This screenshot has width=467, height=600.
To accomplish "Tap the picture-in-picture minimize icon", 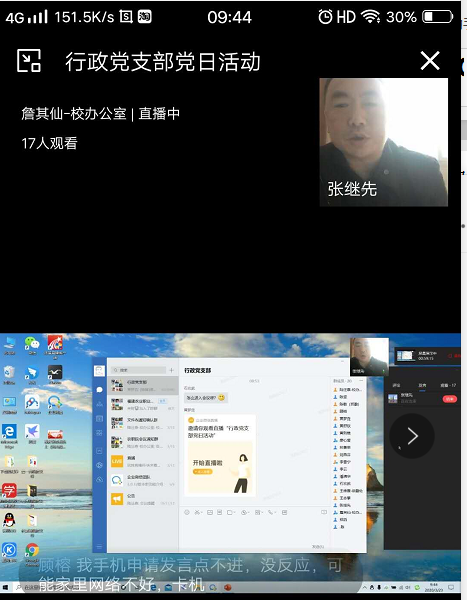I will (x=29, y=60).
